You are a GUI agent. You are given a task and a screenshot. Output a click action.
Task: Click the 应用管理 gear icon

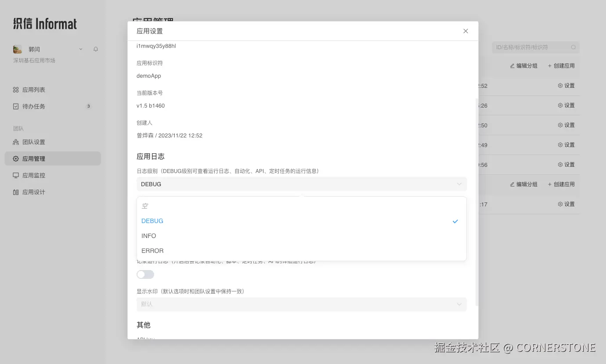[16, 159]
